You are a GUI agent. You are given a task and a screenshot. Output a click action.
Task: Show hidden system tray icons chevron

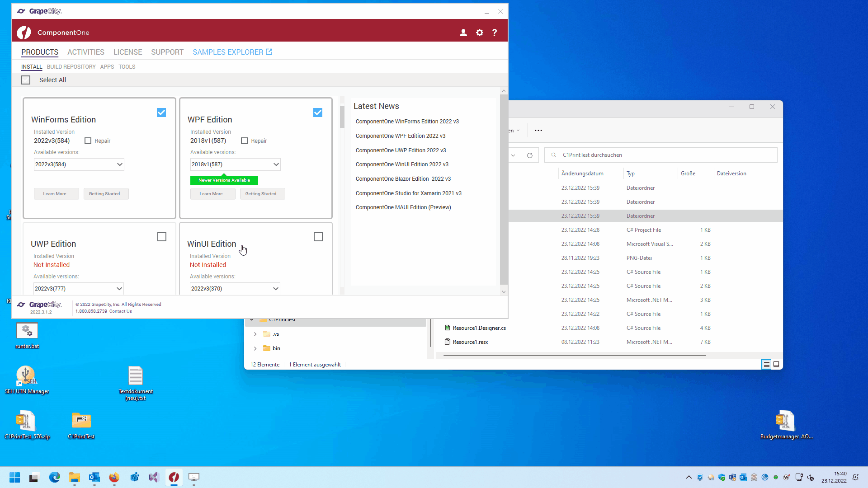[x=689, y=477]
